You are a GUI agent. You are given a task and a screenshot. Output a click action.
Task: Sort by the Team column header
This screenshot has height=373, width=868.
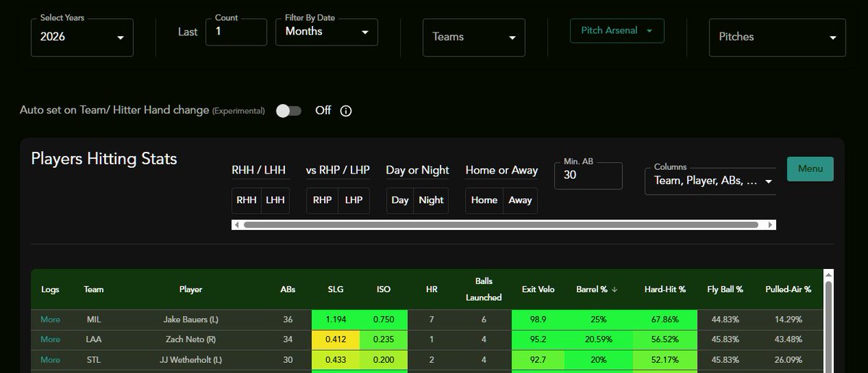(94, 289)
